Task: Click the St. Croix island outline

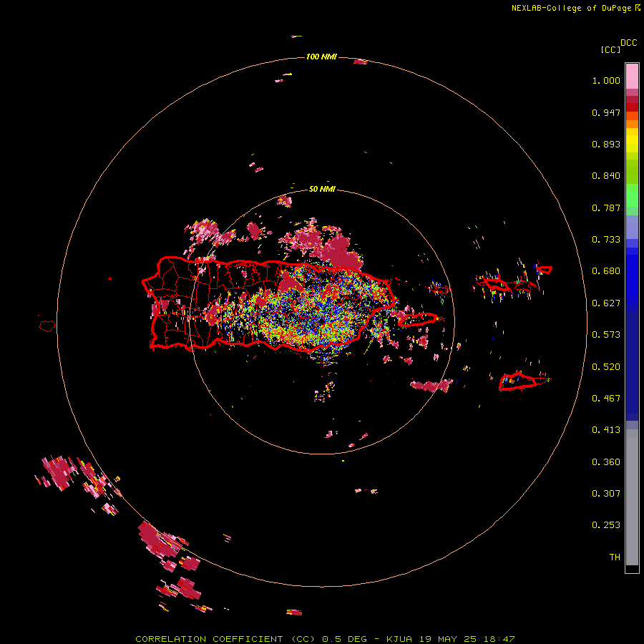Action: pyautogui.click(x=525, y=381)
